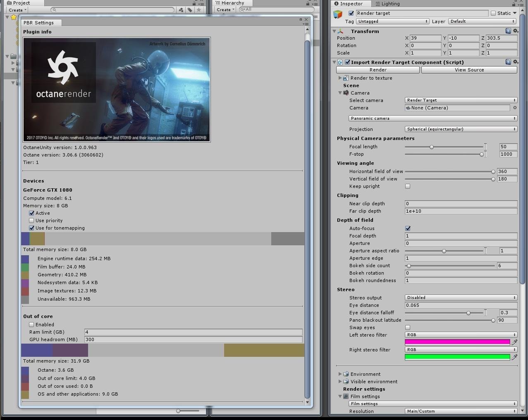This screenshot has width=528, height=420.
Task: Click the Camera object picker circle icon
Action: pos(515,108)
